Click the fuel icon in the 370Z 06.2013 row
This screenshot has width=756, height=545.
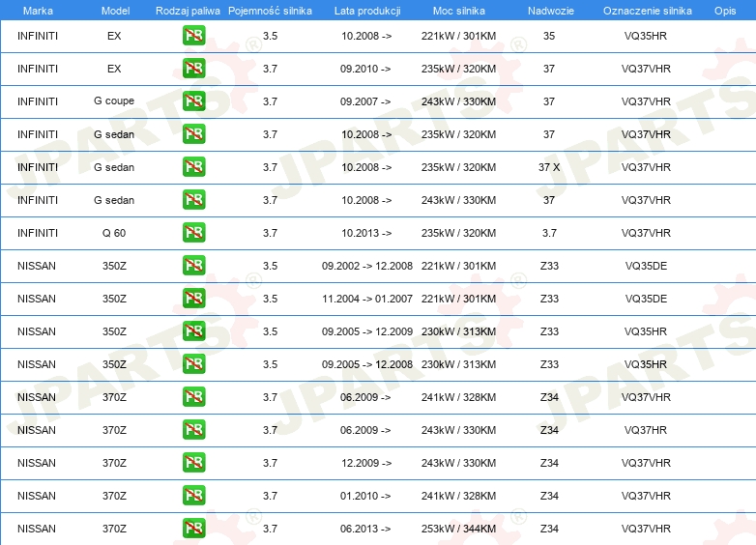click(193, 529)
